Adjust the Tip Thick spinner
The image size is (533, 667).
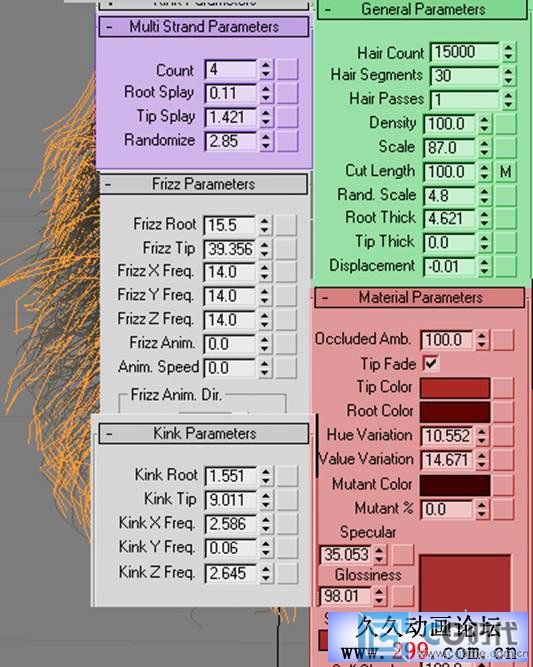click(x=485, y=242)
